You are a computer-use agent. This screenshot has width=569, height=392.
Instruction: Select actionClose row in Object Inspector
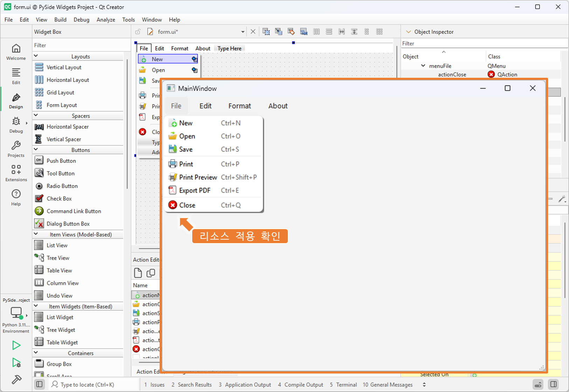(481, 74)
